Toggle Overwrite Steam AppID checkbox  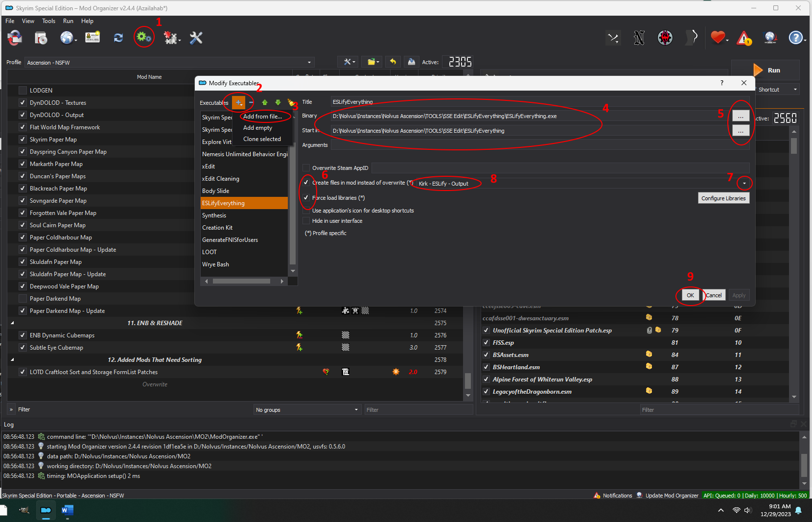306,168
